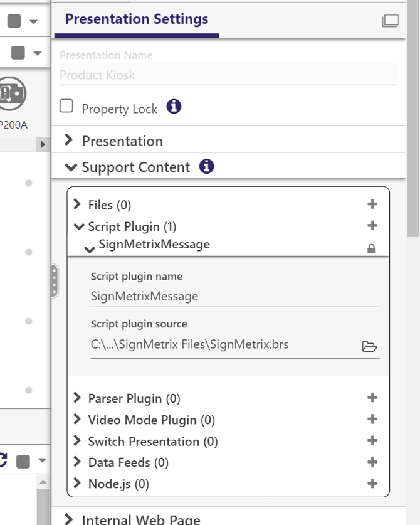Click the Script plugin name field
420x525 pixels.
pos(234,296)
